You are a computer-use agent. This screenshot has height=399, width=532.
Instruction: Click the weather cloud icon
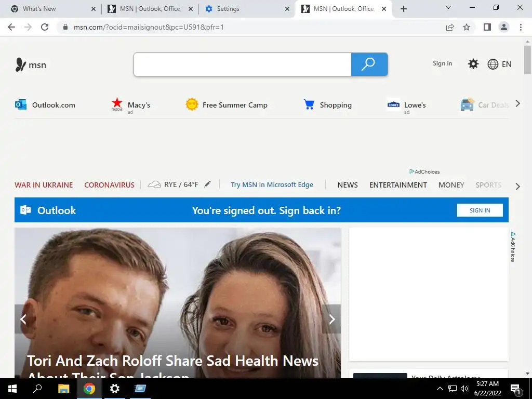[154, 184]
